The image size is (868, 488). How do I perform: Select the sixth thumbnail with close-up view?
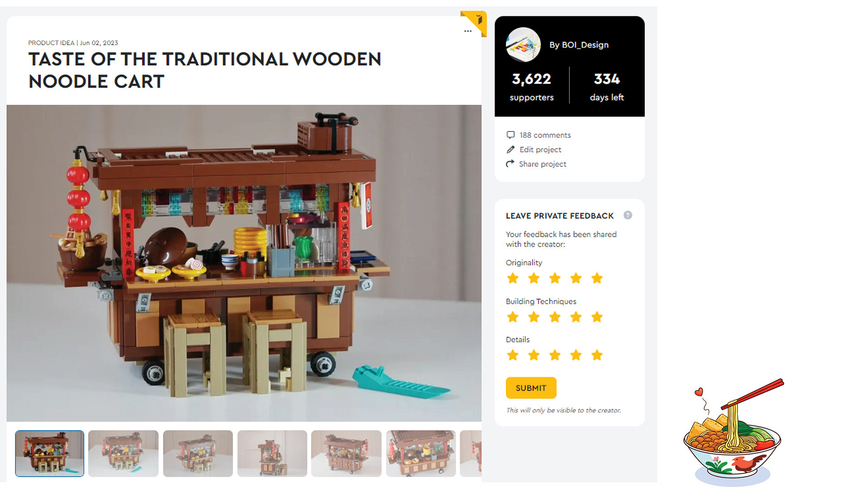(421, 453)
